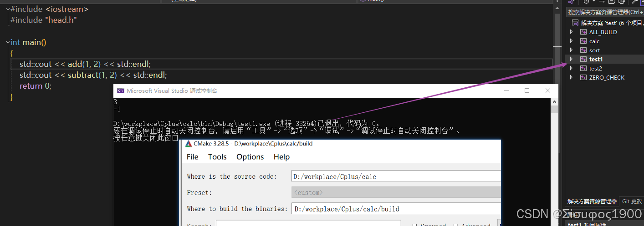
Task: Open the CMake Help menu
Action: pos(281,157)
